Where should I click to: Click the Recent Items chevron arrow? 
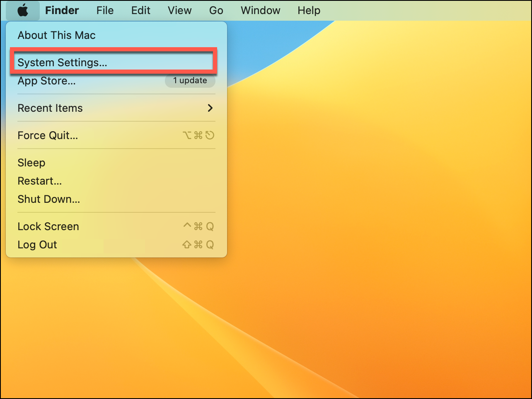coord(210,108)
